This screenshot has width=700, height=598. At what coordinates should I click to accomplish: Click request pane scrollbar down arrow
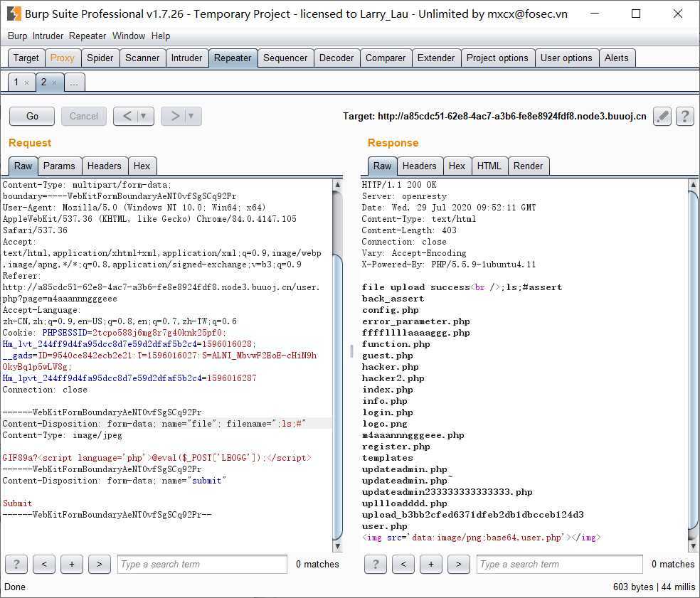[337, 546]
